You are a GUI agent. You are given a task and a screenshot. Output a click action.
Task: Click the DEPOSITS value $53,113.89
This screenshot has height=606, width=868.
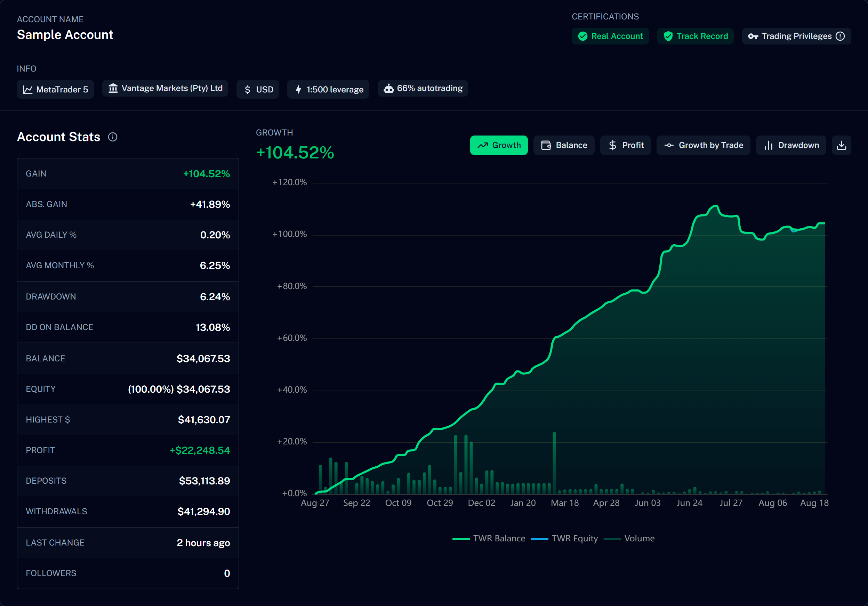click(204, 481)
